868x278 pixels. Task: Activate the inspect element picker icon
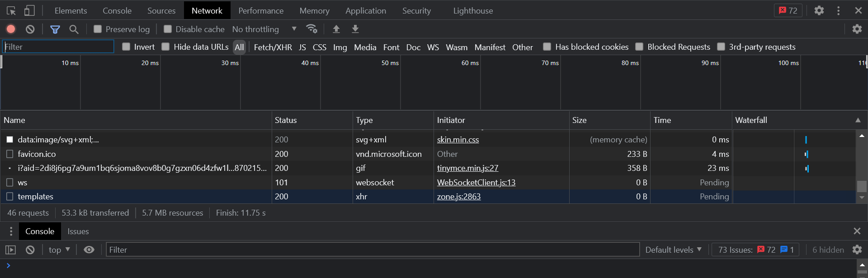pos(11,10)
